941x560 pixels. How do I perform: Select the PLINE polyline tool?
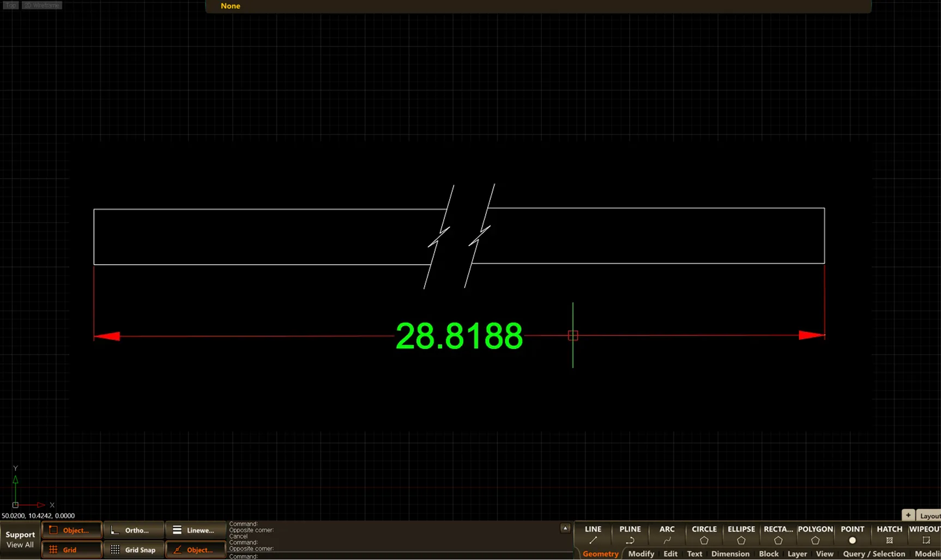coord(630,534)
